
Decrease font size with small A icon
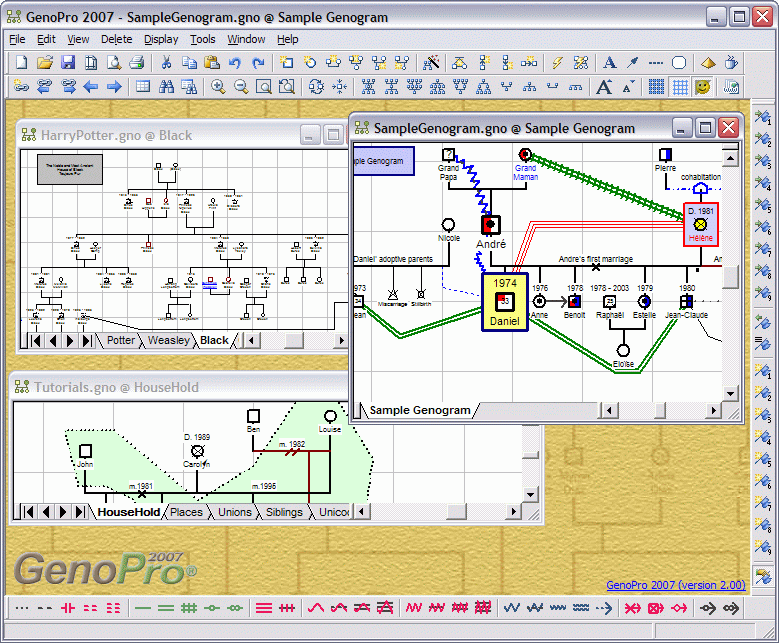point(627,88)
